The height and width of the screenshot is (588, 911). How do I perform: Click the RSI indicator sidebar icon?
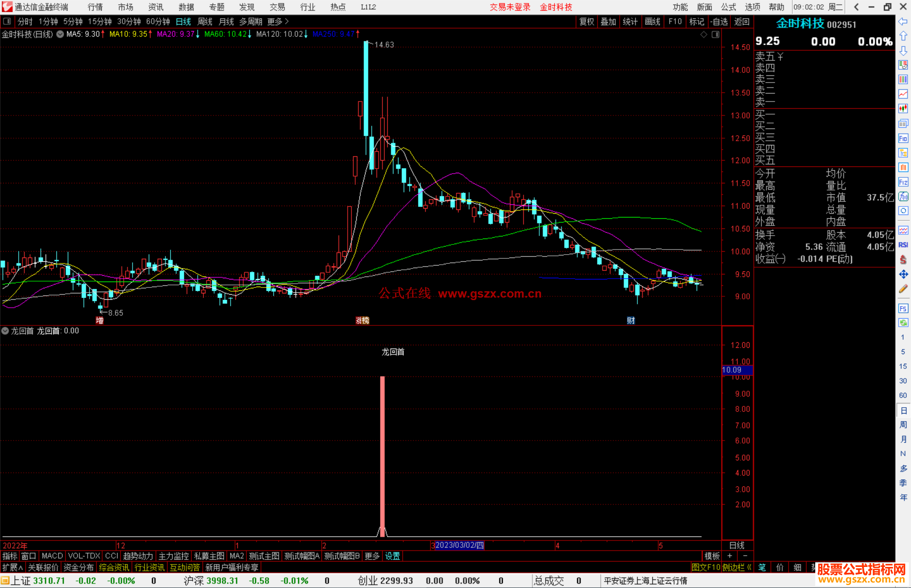click(x=903, y=245)
